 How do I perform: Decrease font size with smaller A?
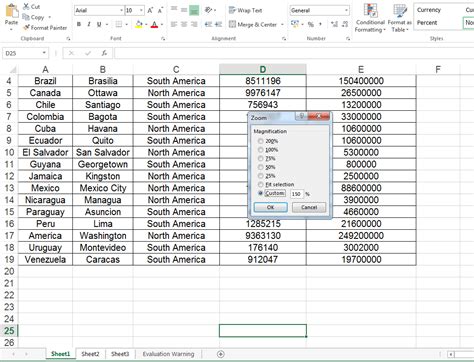(x=160, y=11)
